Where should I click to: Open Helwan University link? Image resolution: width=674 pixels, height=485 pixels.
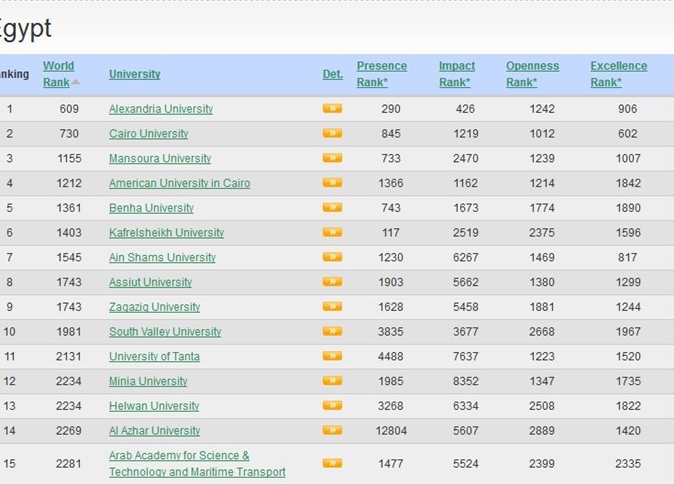(154, 406)
